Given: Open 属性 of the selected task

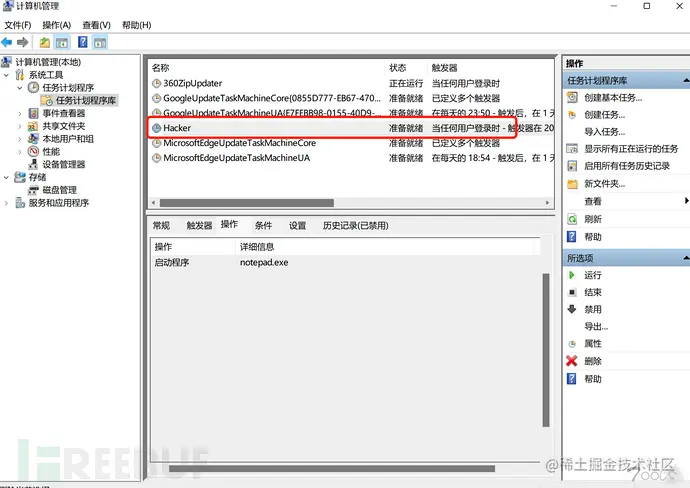Looking at the screenshot, I should tap(592, 344).
